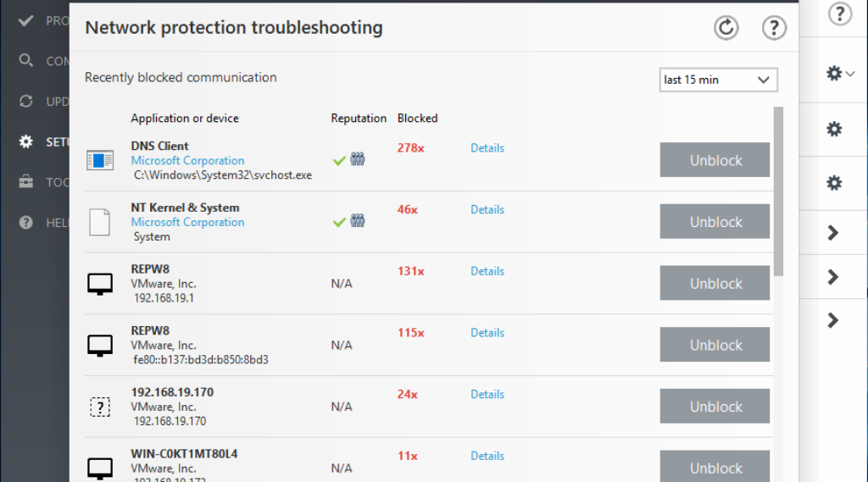Click the DNS Client application icon
The height and width of the screenshot is (482, 868).
click(x=100, y=160)
